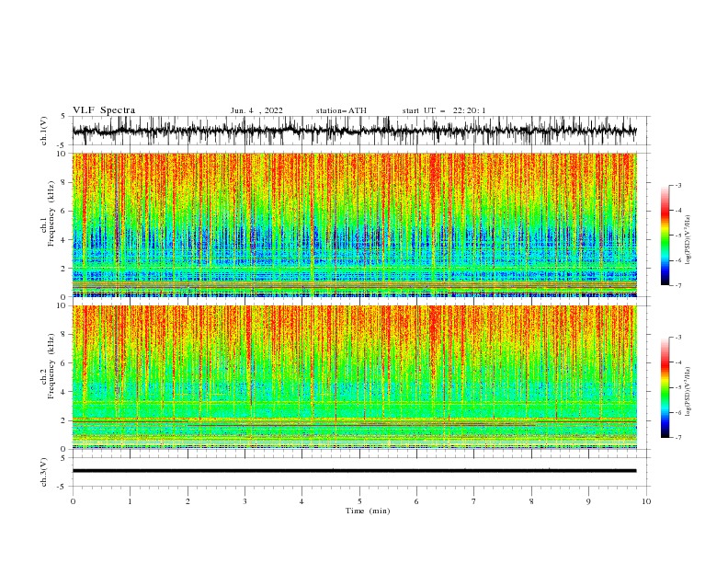
Task: Click the "10" kHz tick of ch.1 spectrogram
Action: pyautogui.click(x=63, y=154)
